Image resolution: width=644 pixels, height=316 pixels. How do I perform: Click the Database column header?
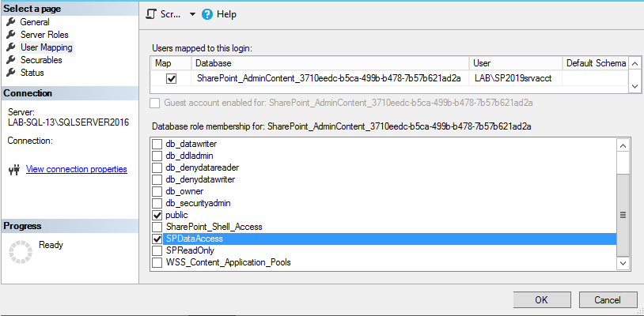pyautogui.click(x=330, y=63)
